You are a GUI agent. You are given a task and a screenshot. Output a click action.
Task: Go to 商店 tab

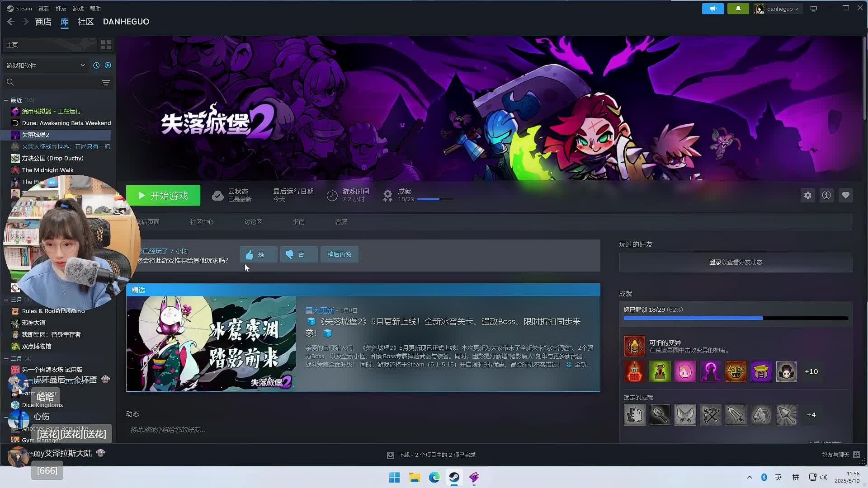coord(43,22)
